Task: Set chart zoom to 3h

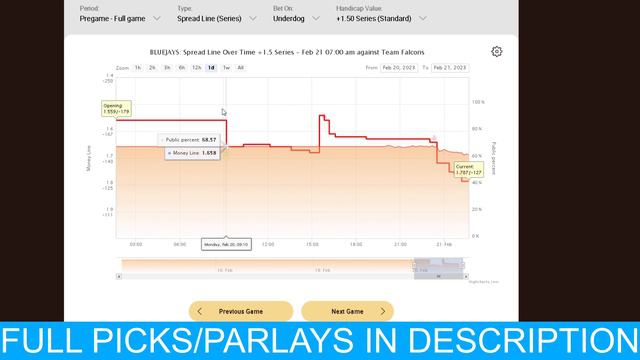Action: (x=167, y=68)
